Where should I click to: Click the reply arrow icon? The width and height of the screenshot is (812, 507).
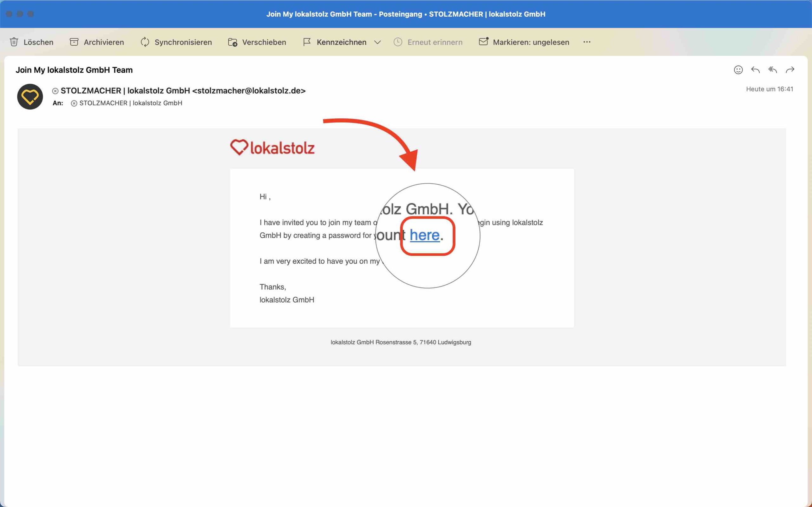click(755, 70)
